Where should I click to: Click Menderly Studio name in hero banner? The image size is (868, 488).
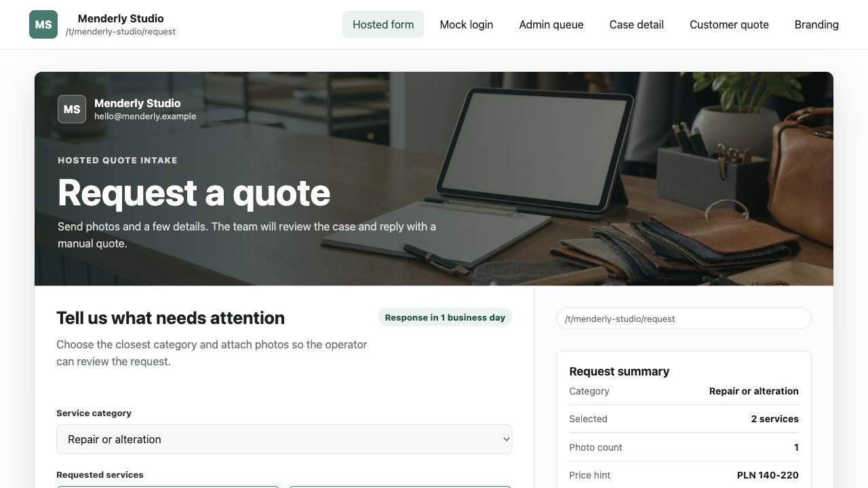(137, 103)
